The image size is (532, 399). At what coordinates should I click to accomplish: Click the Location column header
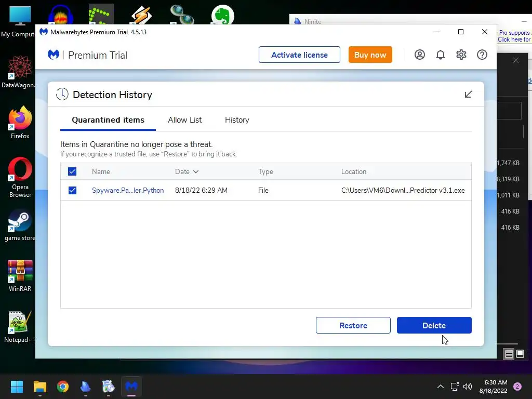(x=353, y=171)
